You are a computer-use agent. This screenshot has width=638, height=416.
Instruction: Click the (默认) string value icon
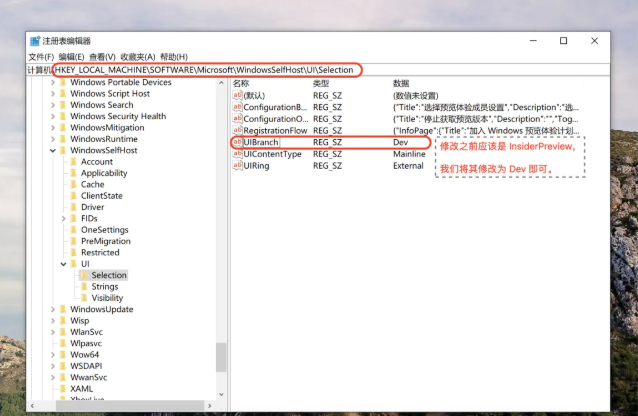click(238, 95)
